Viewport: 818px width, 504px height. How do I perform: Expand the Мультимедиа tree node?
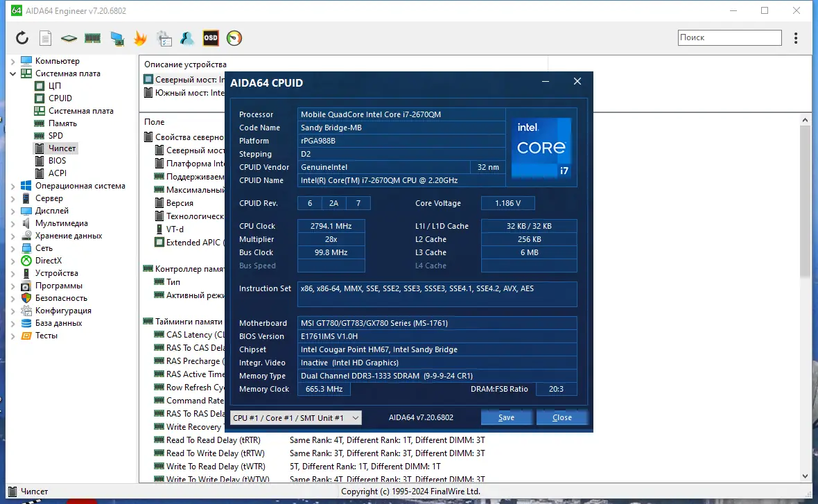pyautogui.click(x=13, y=223)
